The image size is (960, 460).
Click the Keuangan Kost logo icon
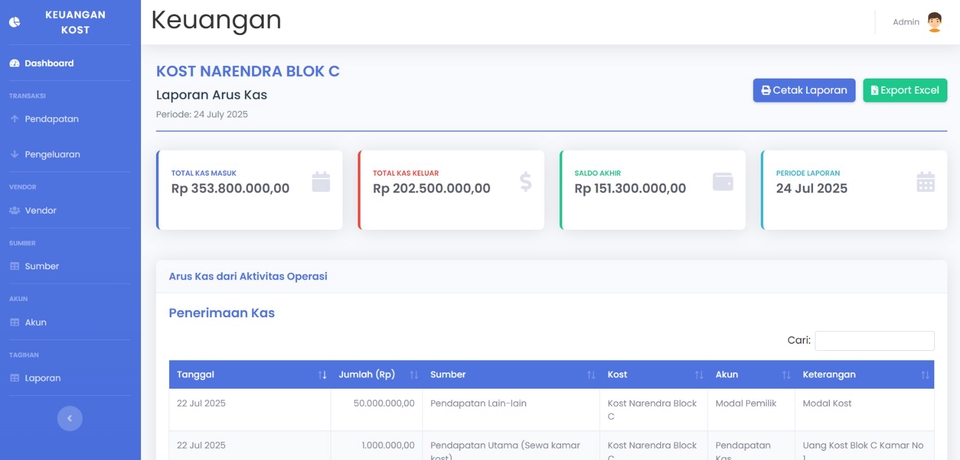click(x=15, y=22)
